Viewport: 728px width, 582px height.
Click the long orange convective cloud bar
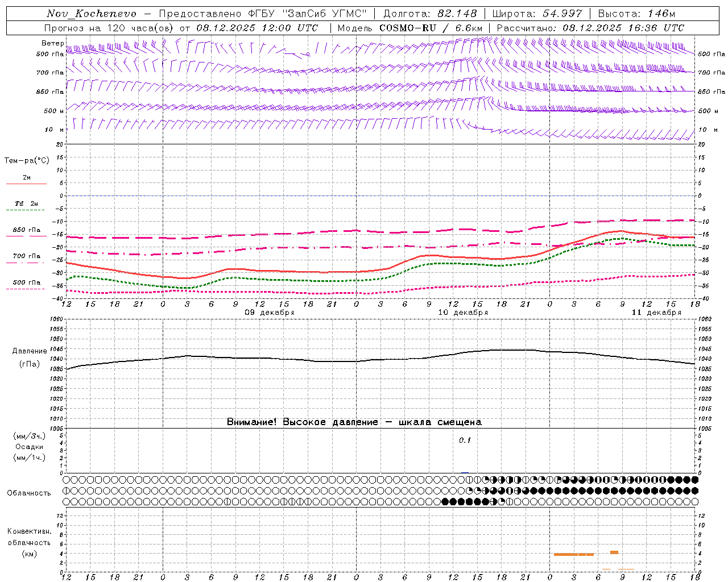coord(574,554)
